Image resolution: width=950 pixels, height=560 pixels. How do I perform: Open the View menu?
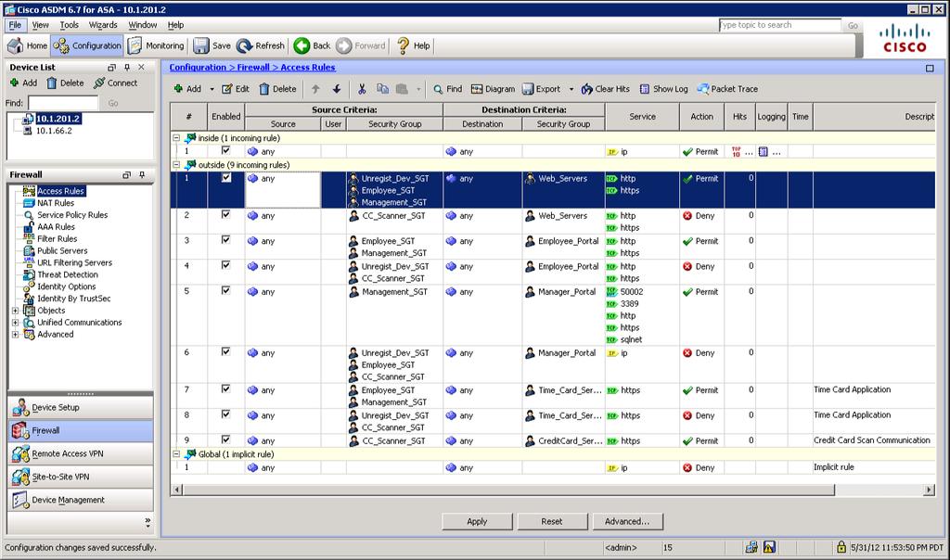click(x=41, y=25)
